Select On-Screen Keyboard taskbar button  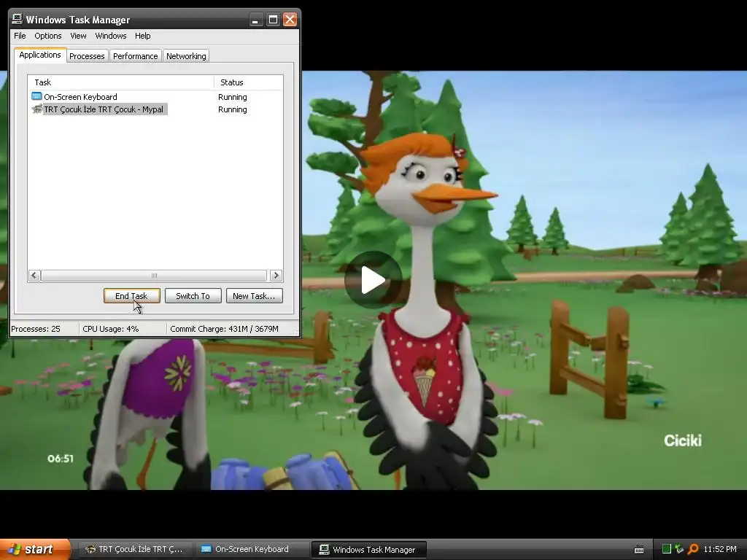coord(252,549)
